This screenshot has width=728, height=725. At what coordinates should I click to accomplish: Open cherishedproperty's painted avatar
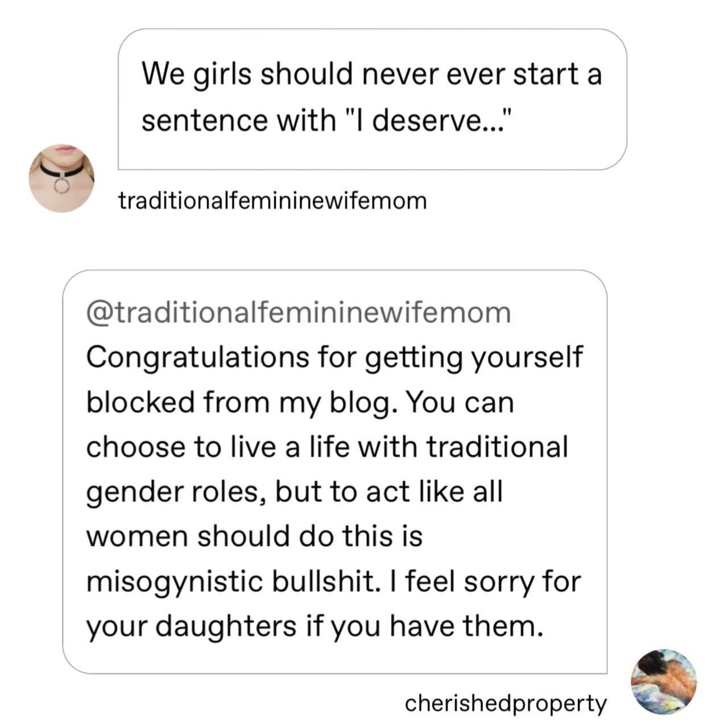coord(665,681)
